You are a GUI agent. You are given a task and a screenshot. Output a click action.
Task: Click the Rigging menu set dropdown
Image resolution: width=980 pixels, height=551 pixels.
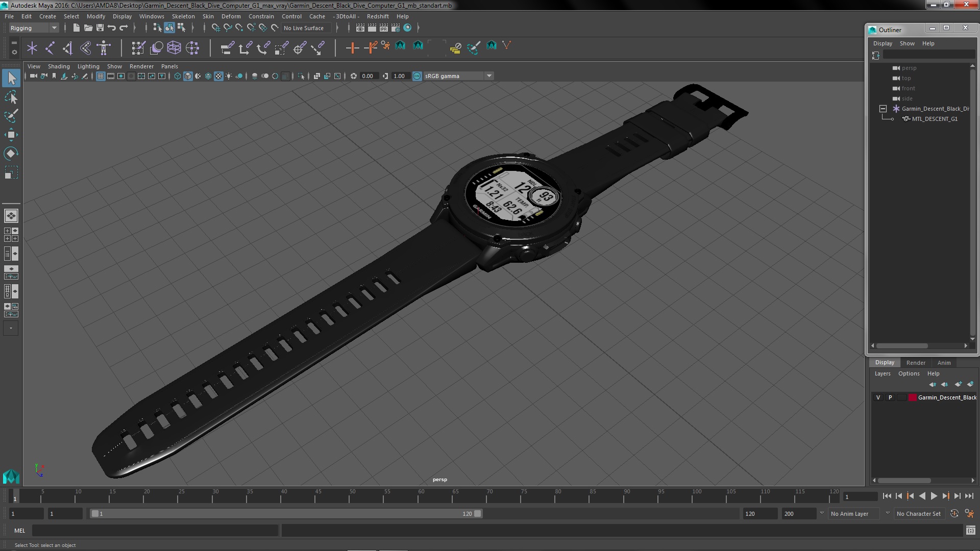tap(34, 28)
